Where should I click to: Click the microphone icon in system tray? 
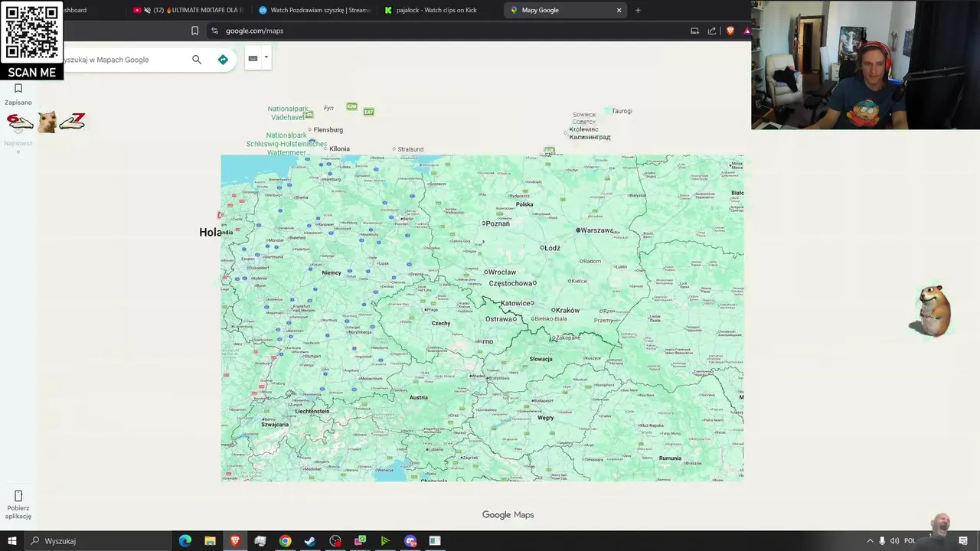(x=882, y=541)
